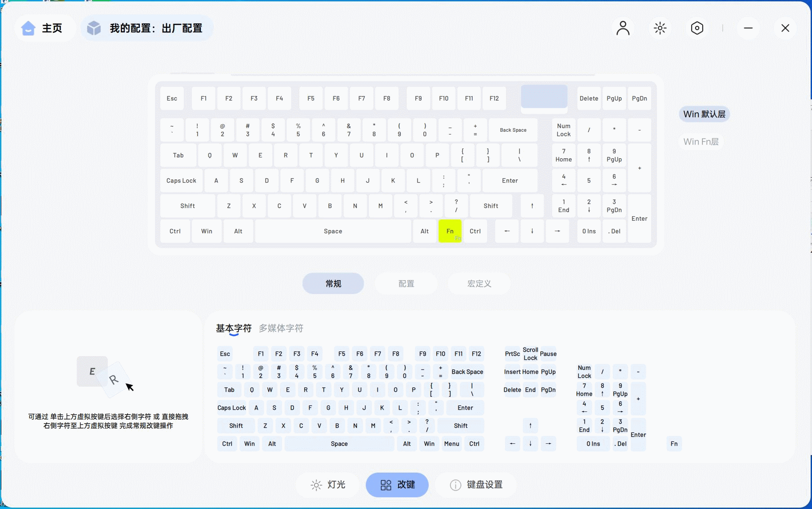
Task: Click the numpad Enter key on upper keyboard
Action: (639, 219)
